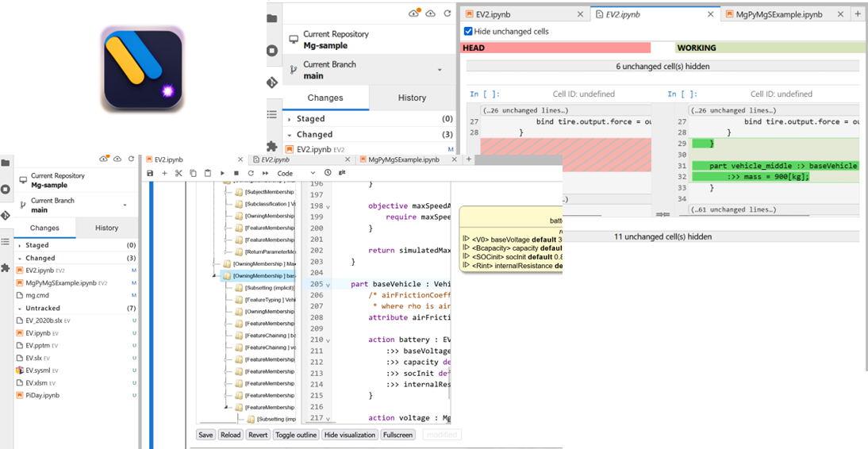Open History tab in panel listing untracked files
Image resolution: width=868 pixels, height=449 pixels.
(x=106, y=228)
